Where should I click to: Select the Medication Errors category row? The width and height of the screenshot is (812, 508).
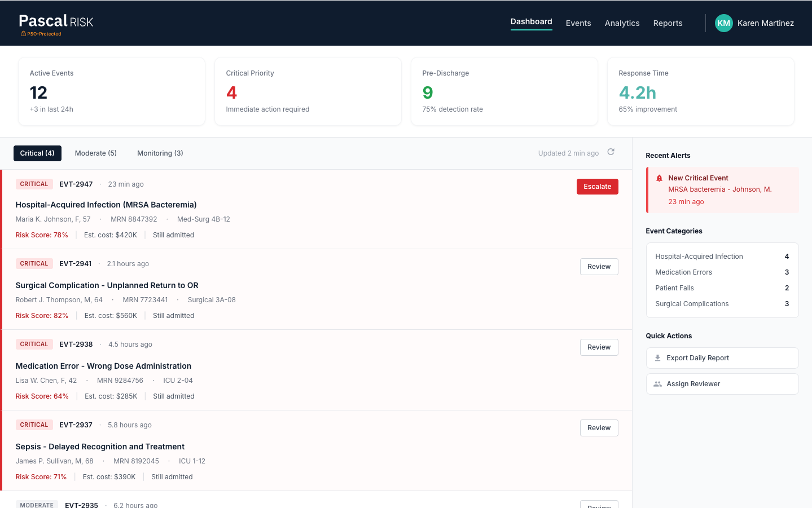722,272
